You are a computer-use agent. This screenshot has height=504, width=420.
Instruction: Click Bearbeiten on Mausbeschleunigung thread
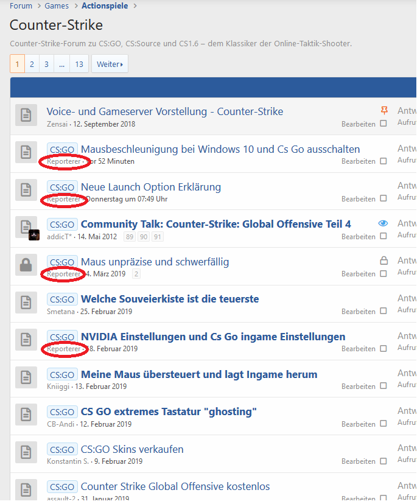click(359, 161)
